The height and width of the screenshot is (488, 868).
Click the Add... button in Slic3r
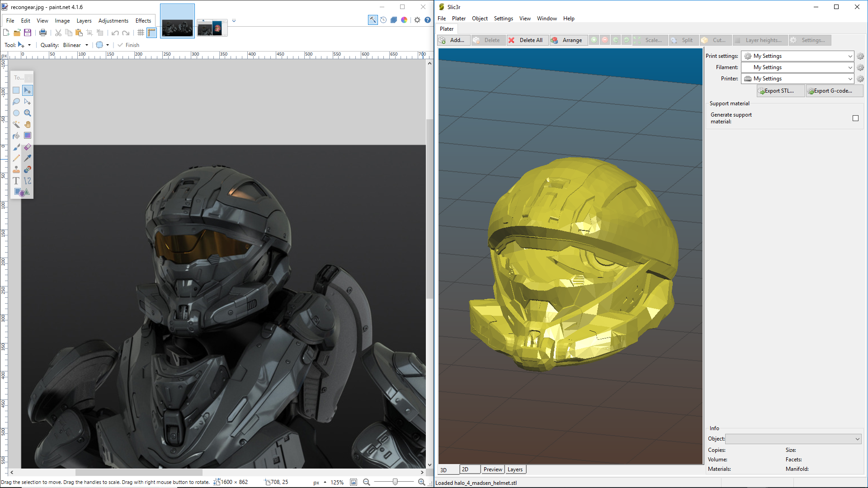coord(454,40)
